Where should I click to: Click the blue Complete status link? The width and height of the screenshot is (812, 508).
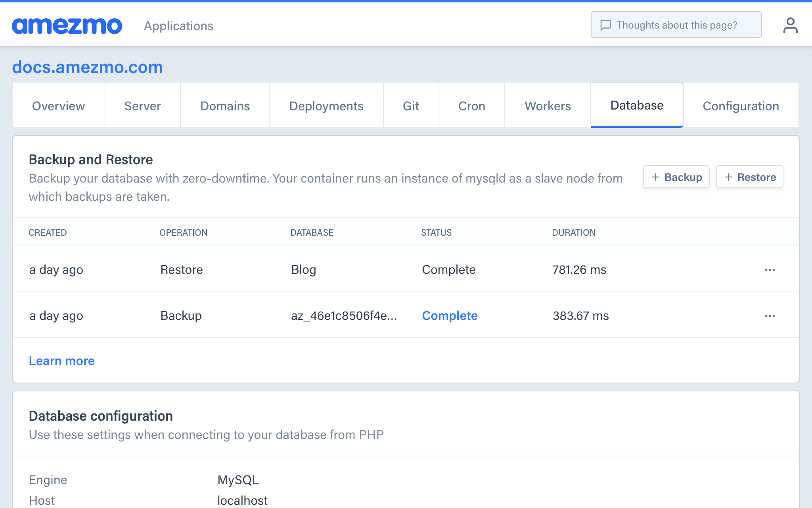pyautogui.click(x=450, y=316)
